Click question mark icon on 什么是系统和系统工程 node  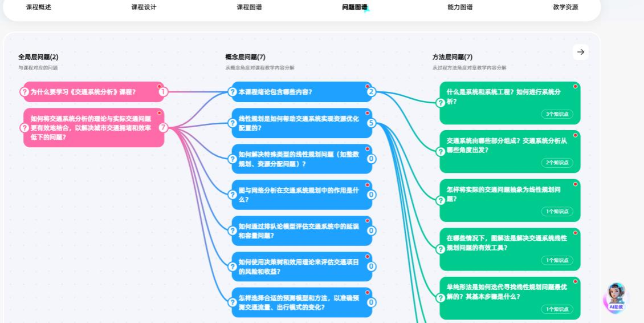440,103
